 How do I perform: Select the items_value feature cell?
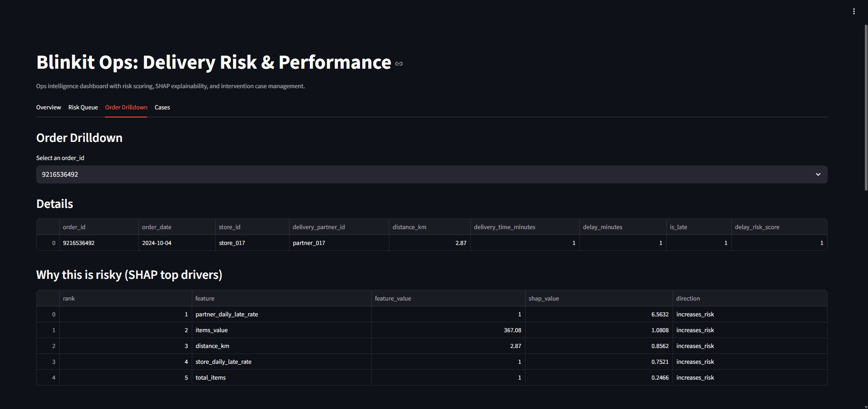point(281,330)
